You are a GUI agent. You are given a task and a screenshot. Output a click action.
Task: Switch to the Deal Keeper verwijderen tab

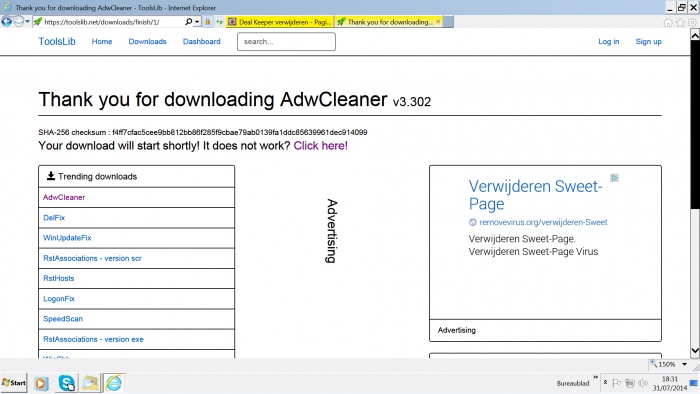coord(280,21)
